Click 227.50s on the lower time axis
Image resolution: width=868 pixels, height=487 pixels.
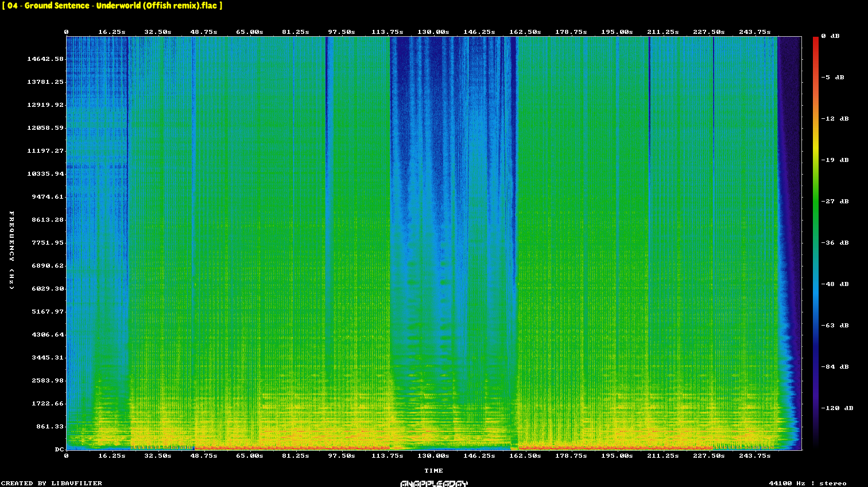(x=709, y=456)
